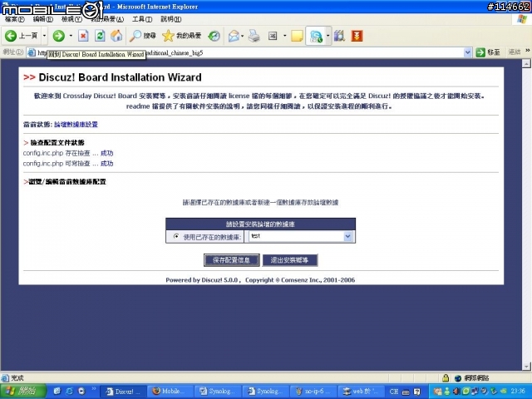Click the page scrollbar down arrow
Screen dimensions: 532x399
[526, 367]
